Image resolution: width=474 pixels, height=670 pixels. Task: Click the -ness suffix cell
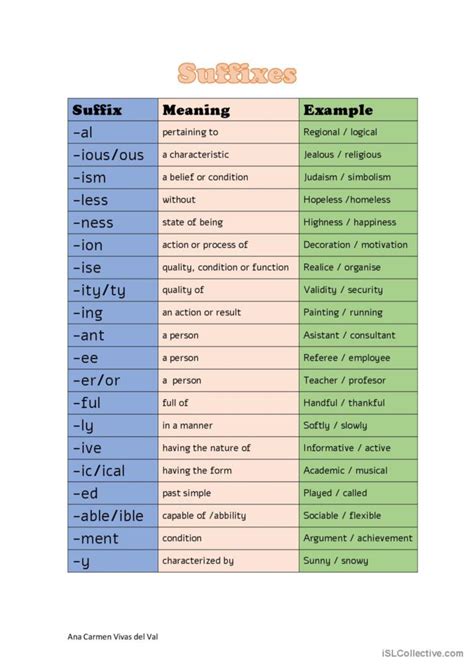113,222
